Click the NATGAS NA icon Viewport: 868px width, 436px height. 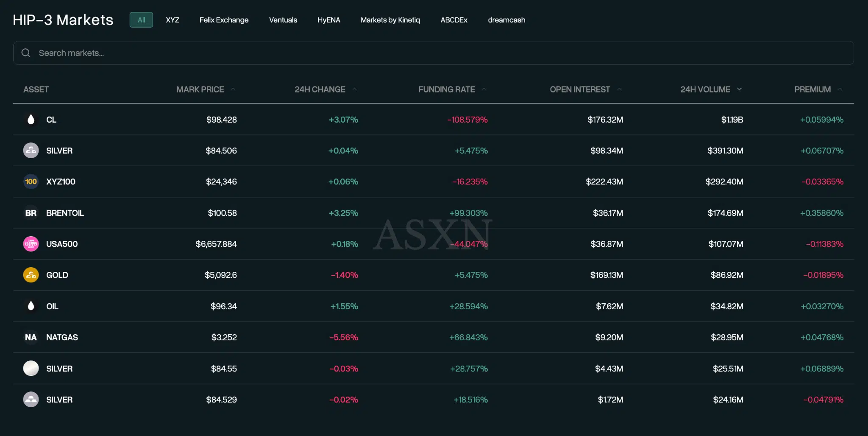point(31,337)
